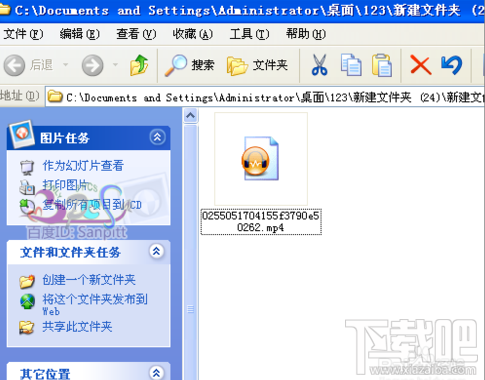Viewport: 485px width, 380px height.
Task: Open the 工具(T) menu
Action: [249, 34]
